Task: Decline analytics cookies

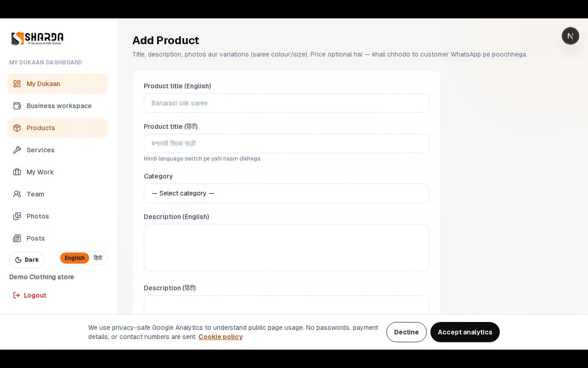Action: pos(407,332)
